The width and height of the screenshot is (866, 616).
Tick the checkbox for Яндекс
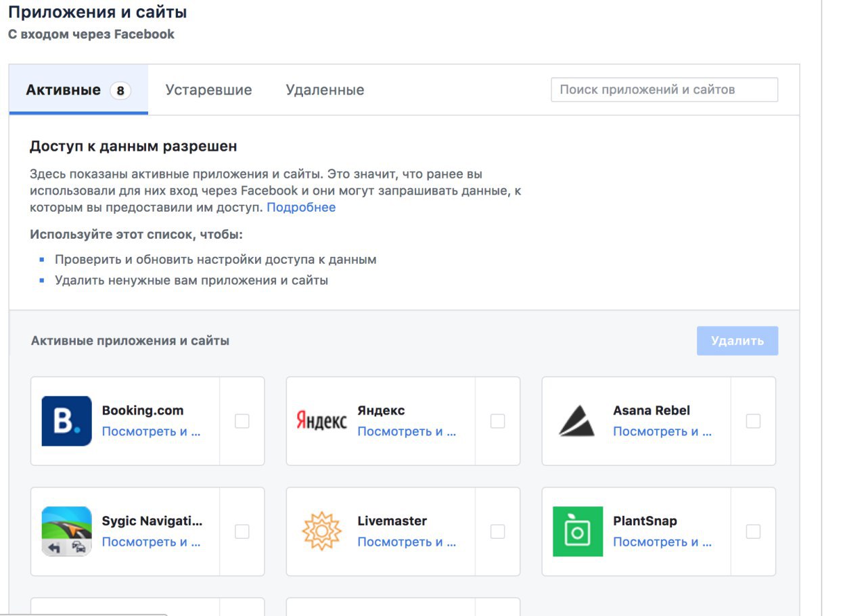(497, 421)
